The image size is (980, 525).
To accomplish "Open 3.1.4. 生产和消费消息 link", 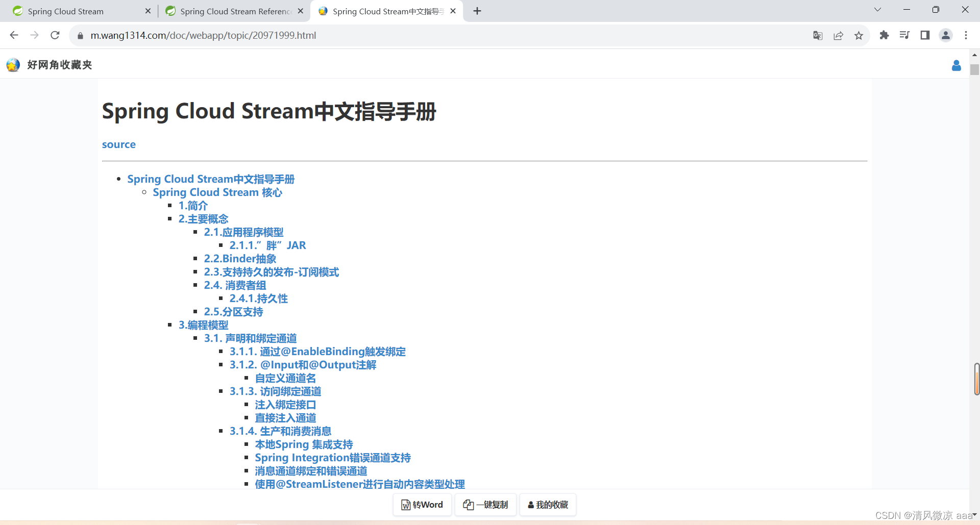I will coord(280,431).
